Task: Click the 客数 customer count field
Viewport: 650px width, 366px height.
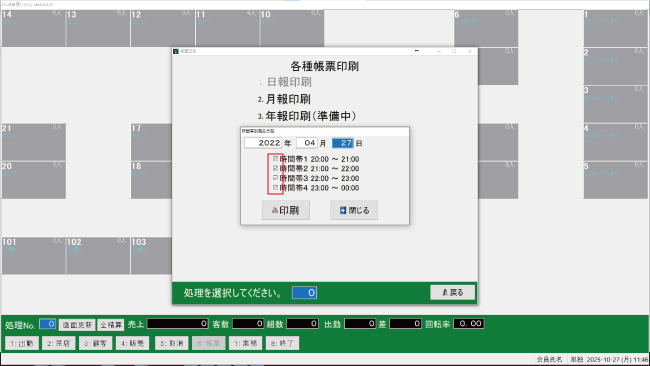Action: click(x=248, y=324)
